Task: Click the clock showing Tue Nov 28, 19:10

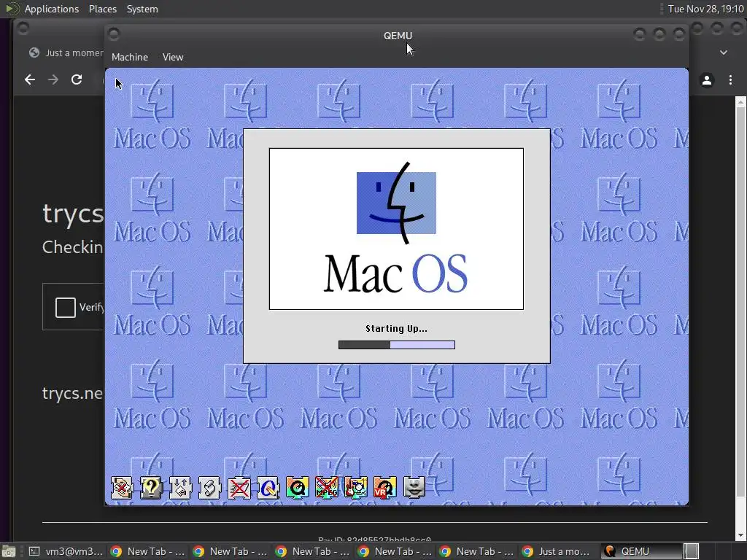Action: point(705,9)
